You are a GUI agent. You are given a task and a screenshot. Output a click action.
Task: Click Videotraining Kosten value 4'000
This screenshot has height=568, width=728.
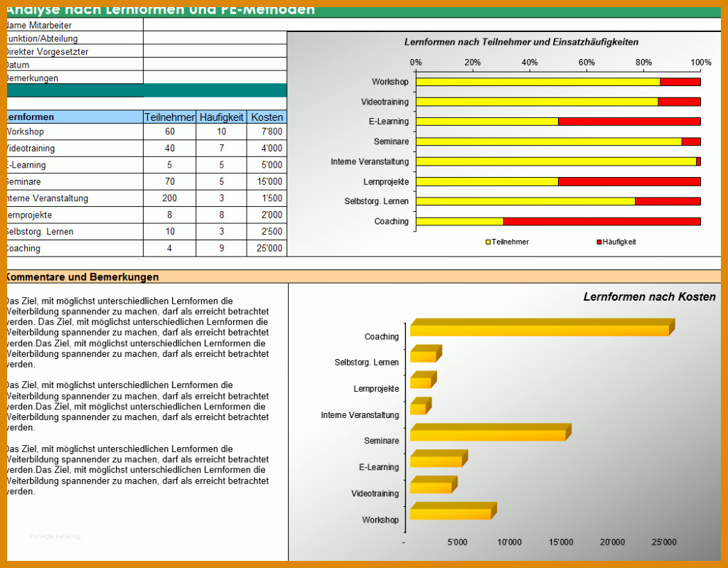267,148
